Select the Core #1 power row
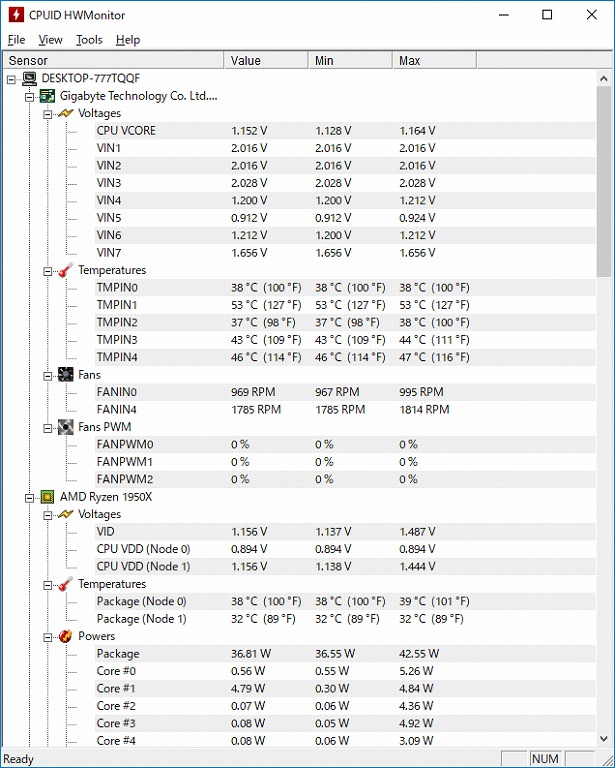Viewport: 615px width, 768px height. [345, 688]
